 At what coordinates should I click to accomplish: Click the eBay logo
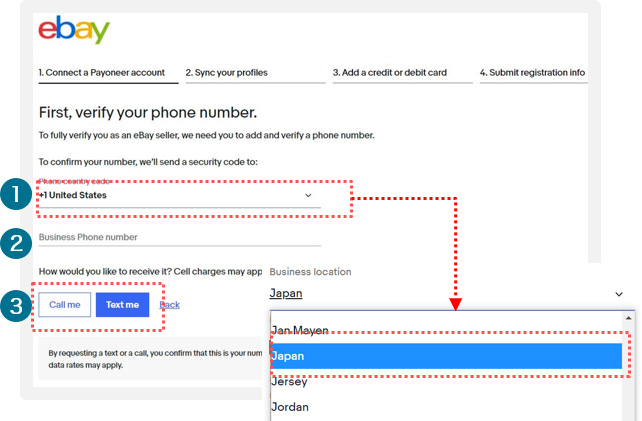tap(74, 29)
